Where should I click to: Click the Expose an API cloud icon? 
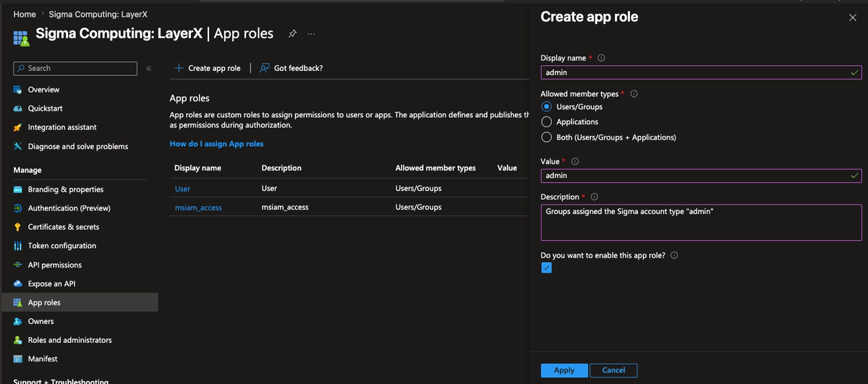point(18,283)
